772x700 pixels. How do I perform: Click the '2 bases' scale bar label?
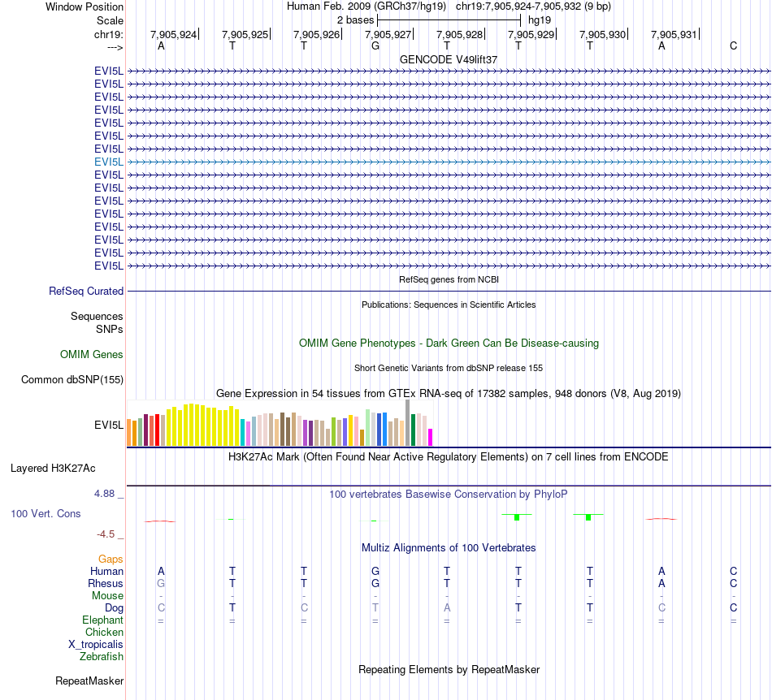355,20
